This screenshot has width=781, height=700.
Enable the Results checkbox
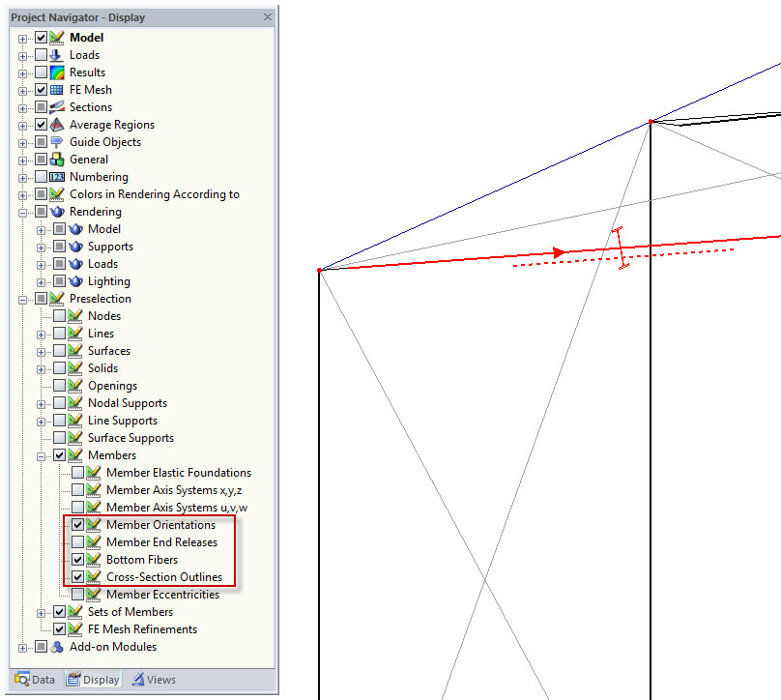pyautogui.click(x=41, y=73)
